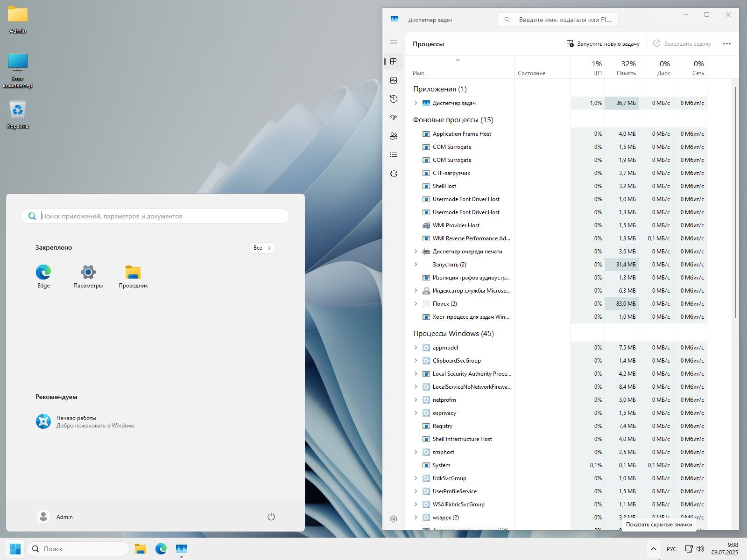Open the Performance sidebar icon
Image resolution: width=747 pixels, height=560 pixels.
(394, 80)
